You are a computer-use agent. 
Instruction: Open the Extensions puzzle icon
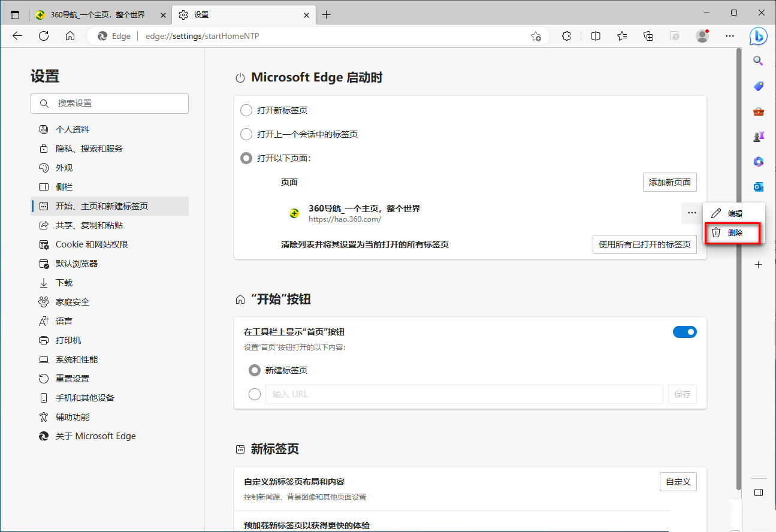566,36
